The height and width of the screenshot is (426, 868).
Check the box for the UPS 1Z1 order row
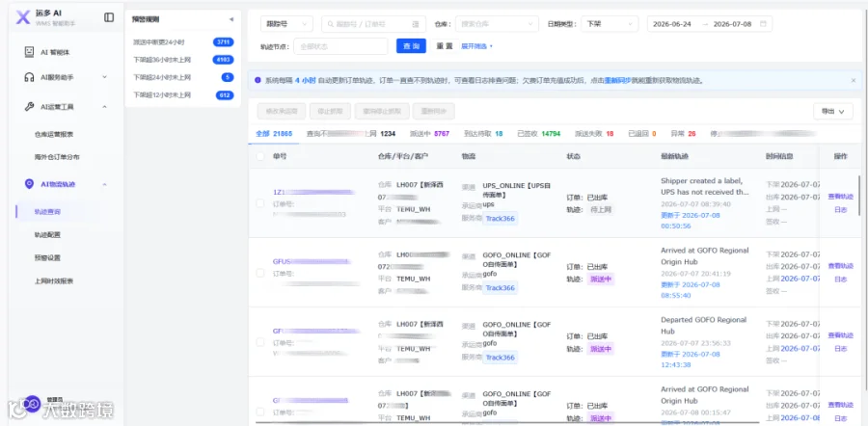tap(260, 203)
